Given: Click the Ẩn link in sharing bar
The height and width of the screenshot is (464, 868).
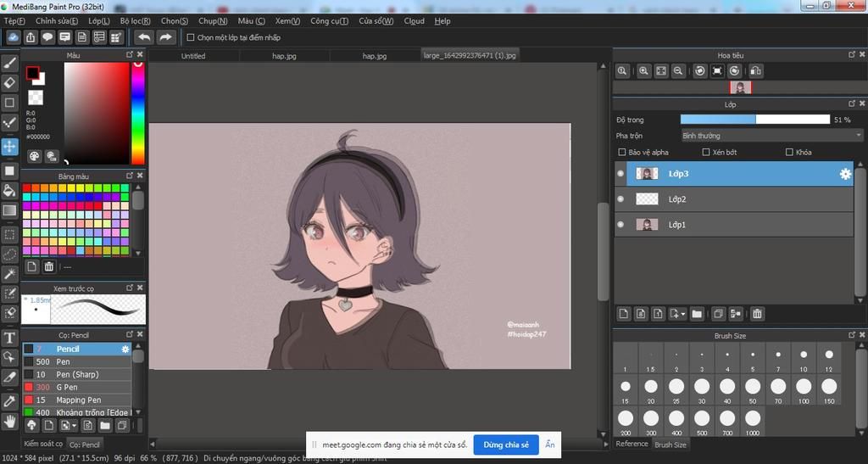Looking at the screenshot, I should click(x=549, y=444).
